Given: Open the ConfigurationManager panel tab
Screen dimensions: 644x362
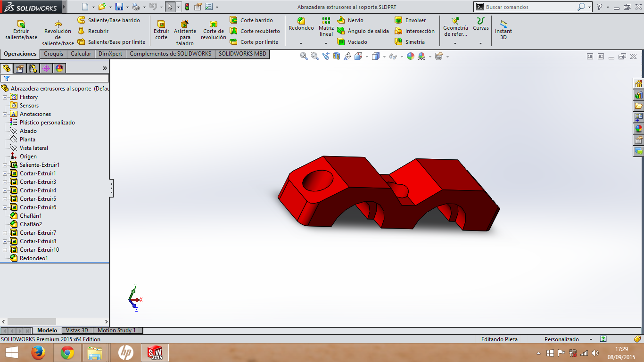Looking at the screenshot, I should [x=33, y=68].
